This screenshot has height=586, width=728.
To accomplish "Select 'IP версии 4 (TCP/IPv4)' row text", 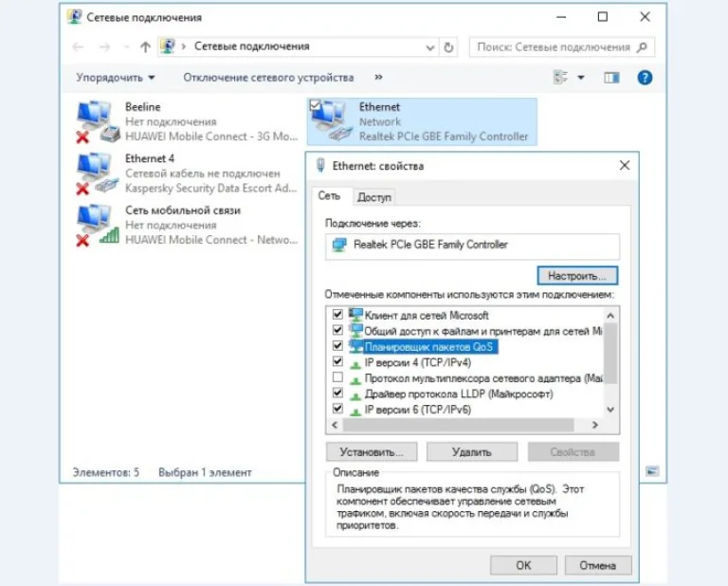I will click(x=417, y=362).
